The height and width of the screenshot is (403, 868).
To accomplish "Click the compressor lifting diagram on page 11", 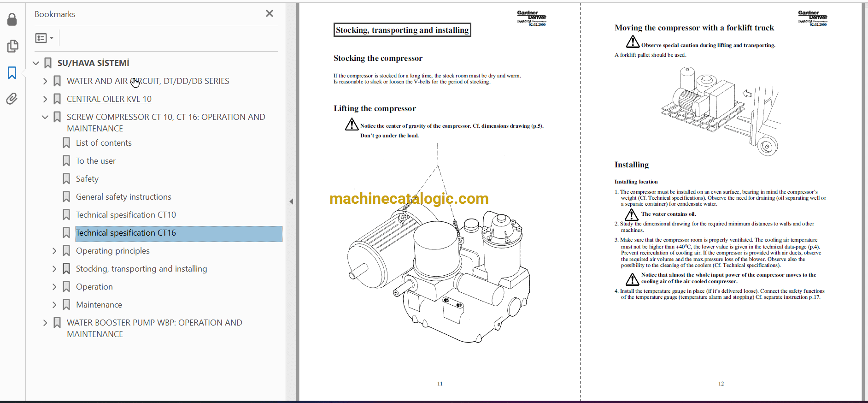I will (439, 243).
